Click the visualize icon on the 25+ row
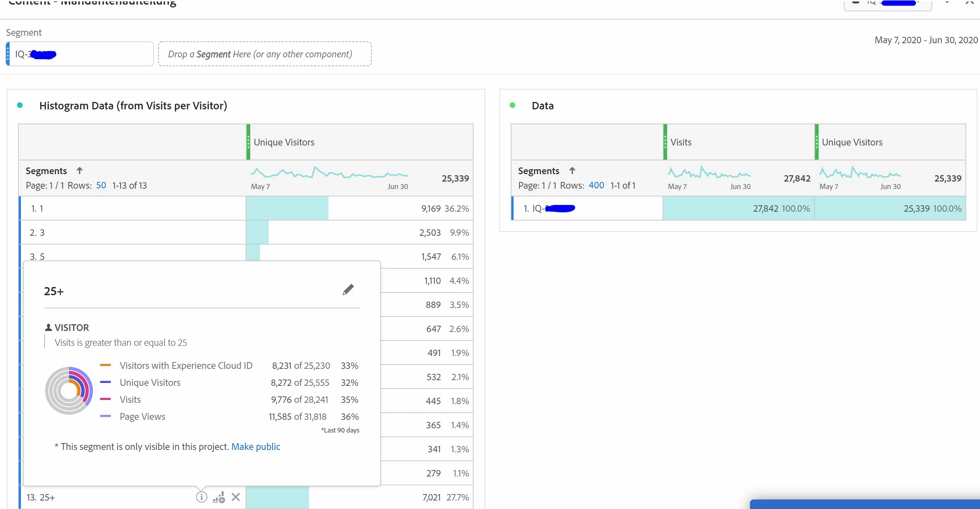Screen dimensions: 980x509 point(219,497)
